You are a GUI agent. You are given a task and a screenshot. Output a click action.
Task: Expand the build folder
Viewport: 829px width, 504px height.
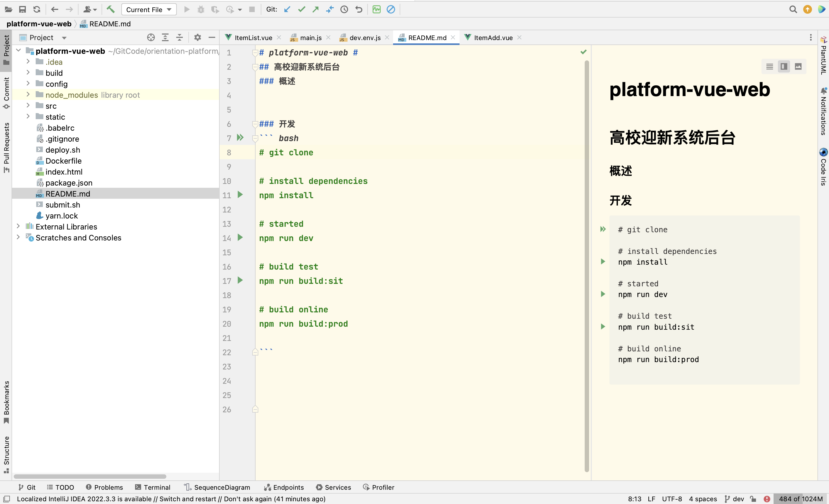[28, 73]
